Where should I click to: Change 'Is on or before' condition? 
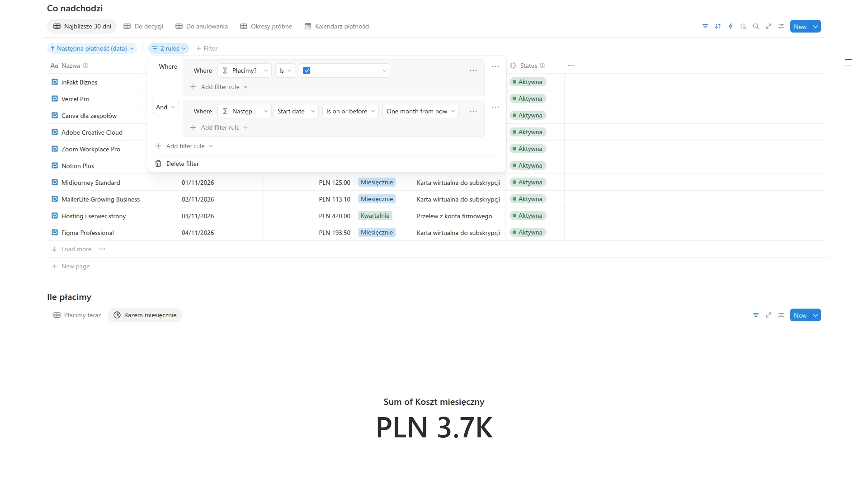tap(350, 111)
